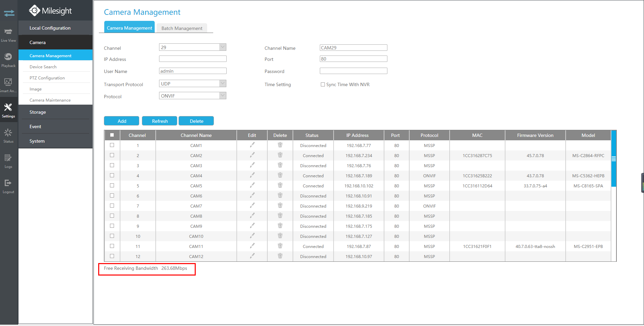The width and height of the screenshot is (644, 326).
Task: Click the edit pencil for CAM11
Action: tap(252, 246)
